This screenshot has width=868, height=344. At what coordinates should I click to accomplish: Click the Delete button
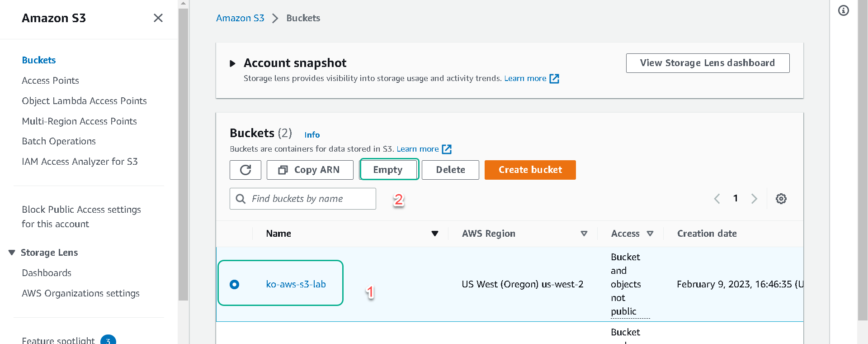450,170
